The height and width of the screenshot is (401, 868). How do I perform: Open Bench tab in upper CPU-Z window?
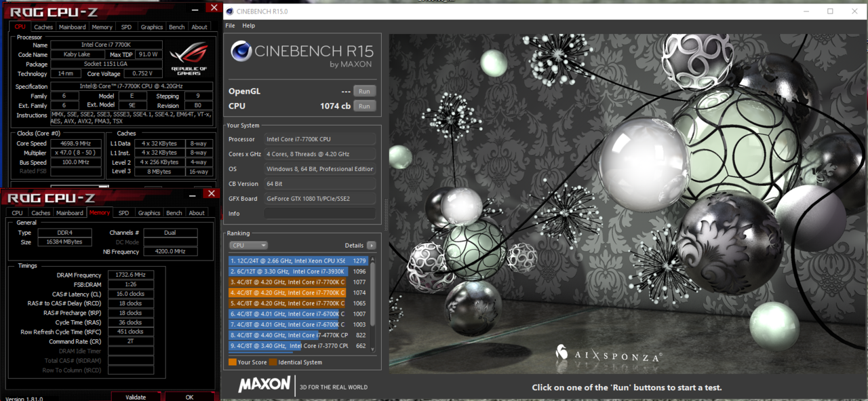coord(176,27)
